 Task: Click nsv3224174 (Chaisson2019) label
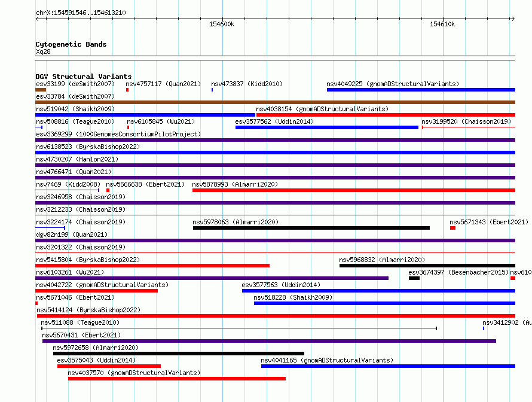[x=81, y=222]
